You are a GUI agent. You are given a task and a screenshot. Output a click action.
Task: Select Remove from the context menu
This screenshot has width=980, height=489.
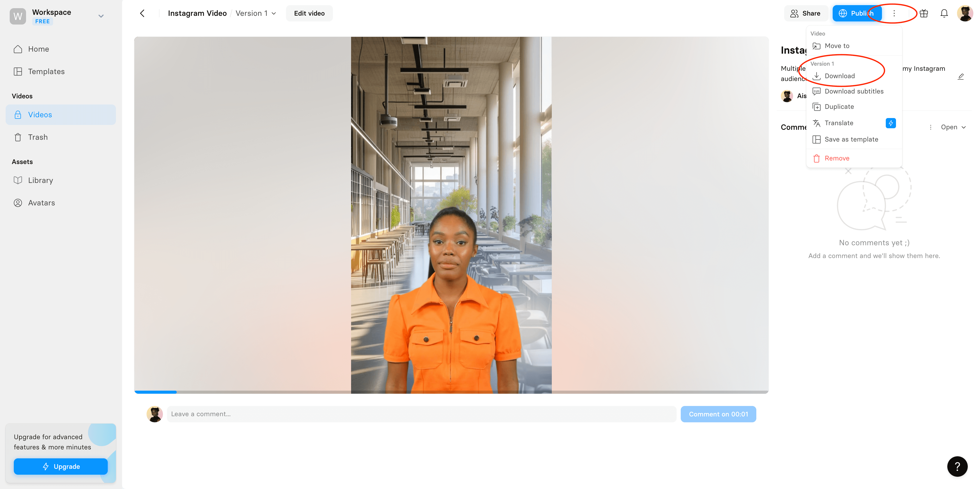(838, 158)
